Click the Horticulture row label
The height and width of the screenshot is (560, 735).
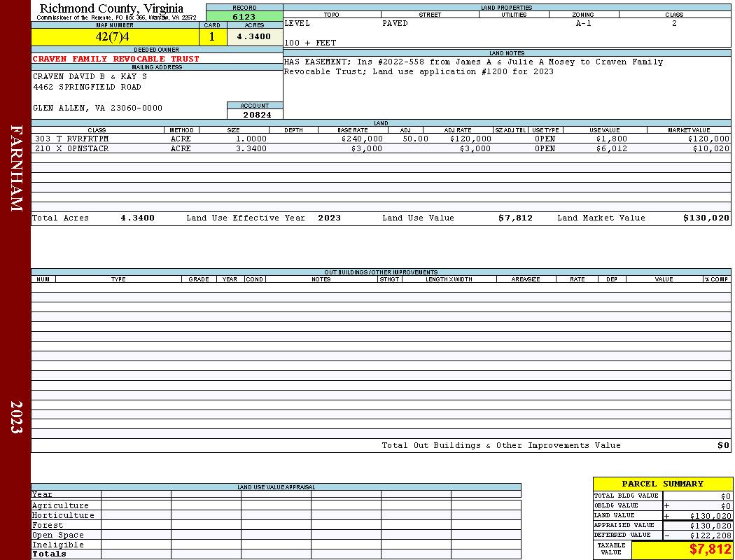(x=63, y=515)
